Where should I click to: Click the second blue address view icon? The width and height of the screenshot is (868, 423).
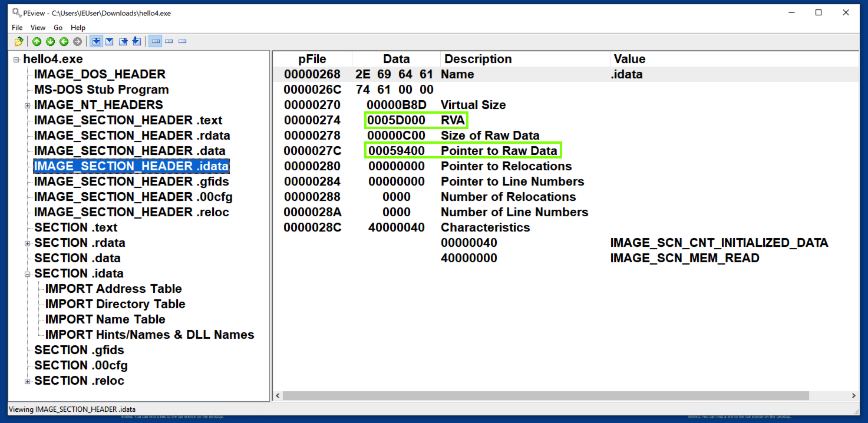(x=109, y=41)
